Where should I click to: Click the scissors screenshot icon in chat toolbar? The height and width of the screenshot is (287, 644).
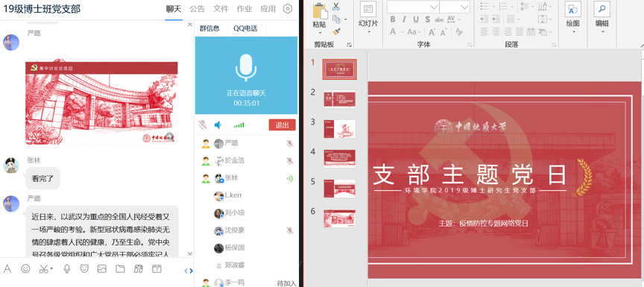pyautogui.click(x=43, y=269)
